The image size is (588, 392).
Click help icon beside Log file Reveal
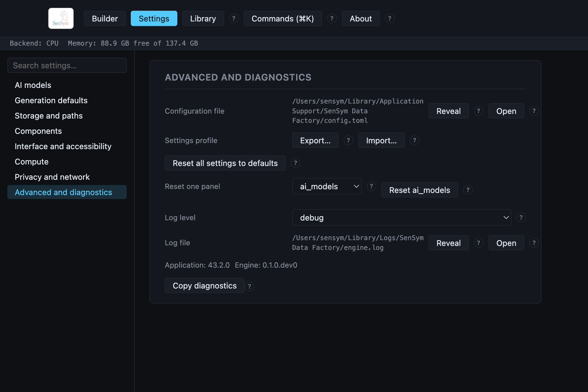(x=479, y=243)
